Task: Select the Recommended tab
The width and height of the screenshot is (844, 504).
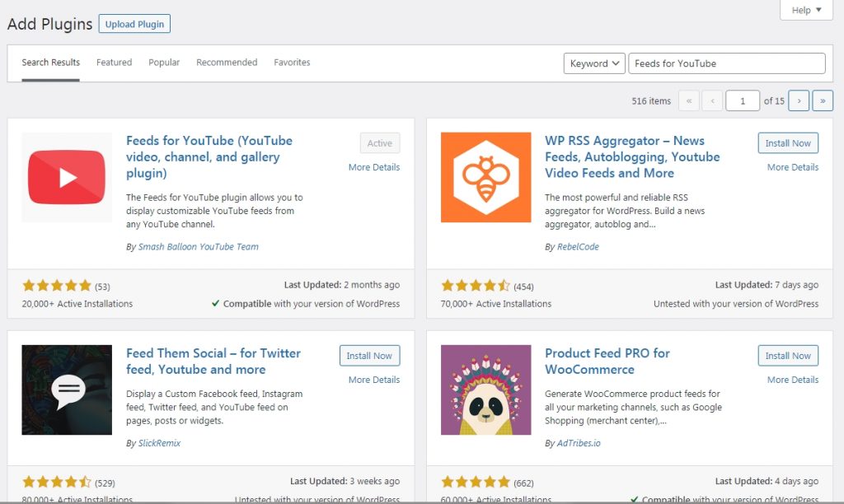Action: (227, 63)
